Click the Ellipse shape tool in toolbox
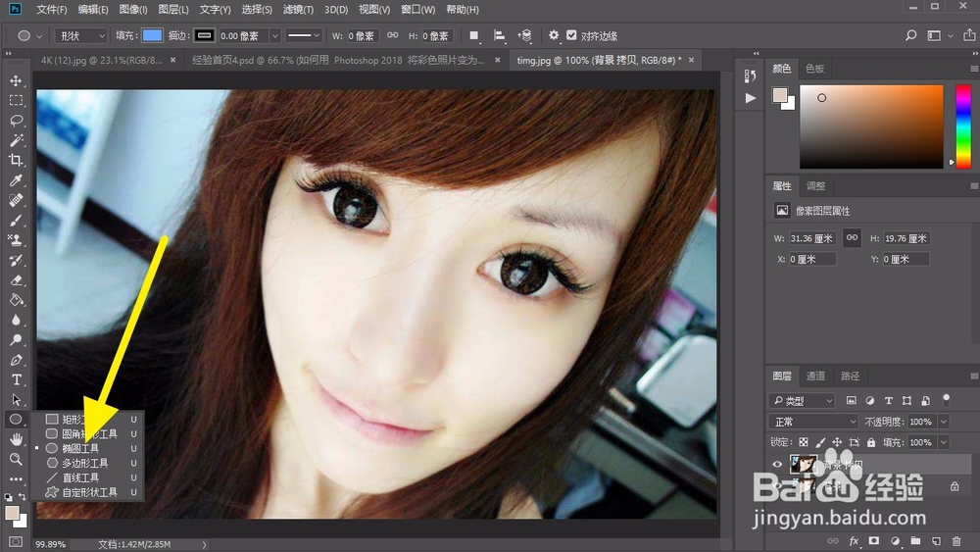Screen dimensions: 980x552 (17, 419)
